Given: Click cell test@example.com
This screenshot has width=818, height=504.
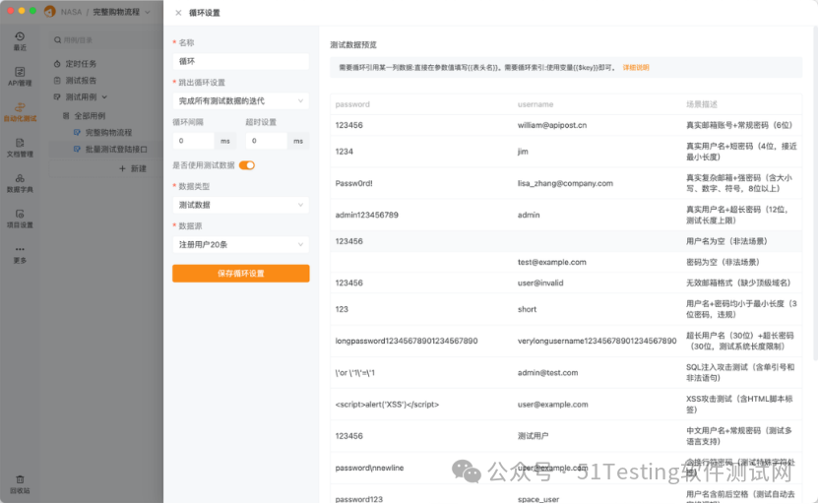Looking at the screenshot, I should tap(552, 262).
